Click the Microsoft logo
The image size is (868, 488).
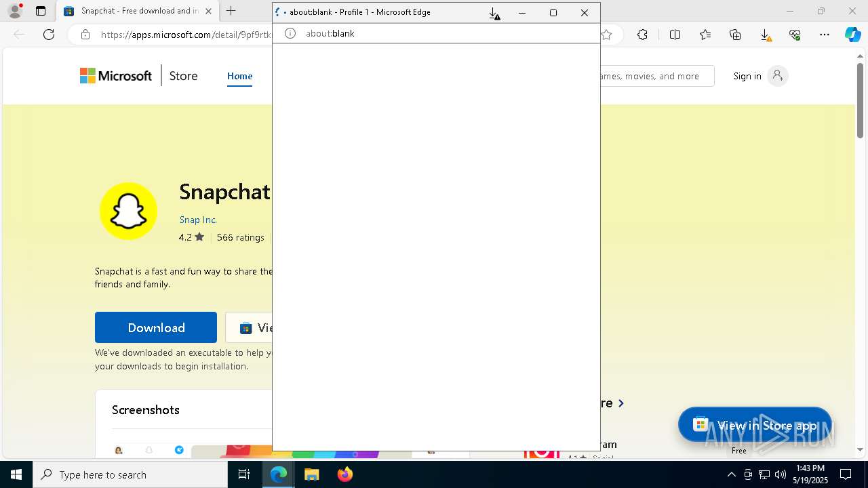pos(116,76)
